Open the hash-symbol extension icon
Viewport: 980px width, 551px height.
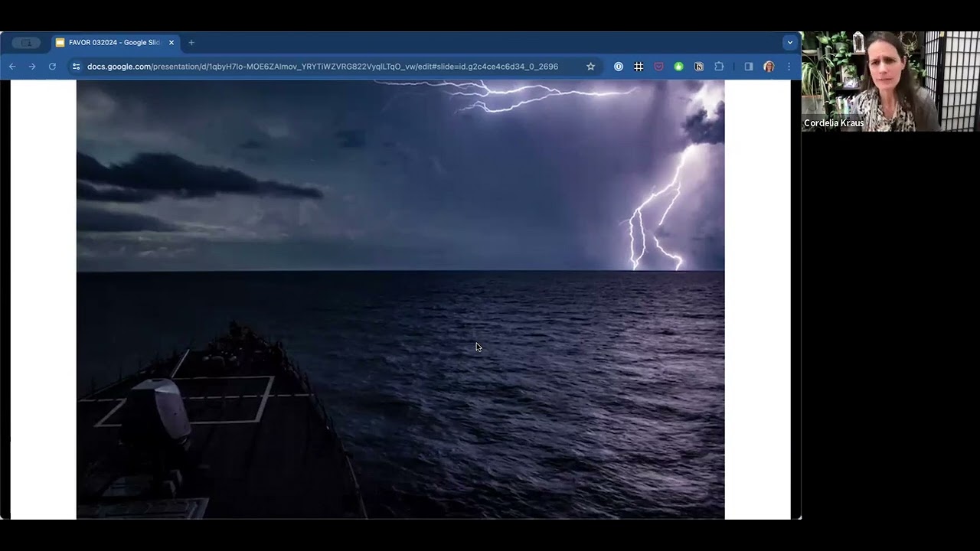(x=639, y=67)
